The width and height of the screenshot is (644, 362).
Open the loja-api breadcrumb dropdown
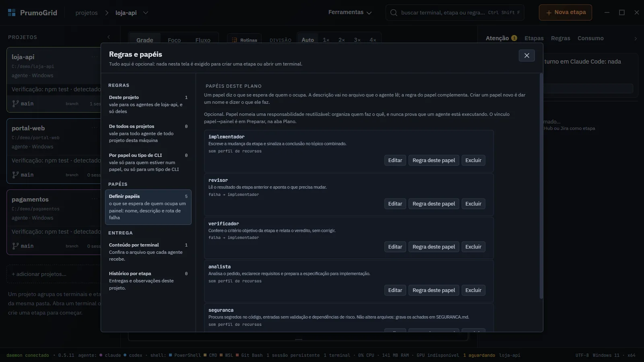click(x=146, y=12)
